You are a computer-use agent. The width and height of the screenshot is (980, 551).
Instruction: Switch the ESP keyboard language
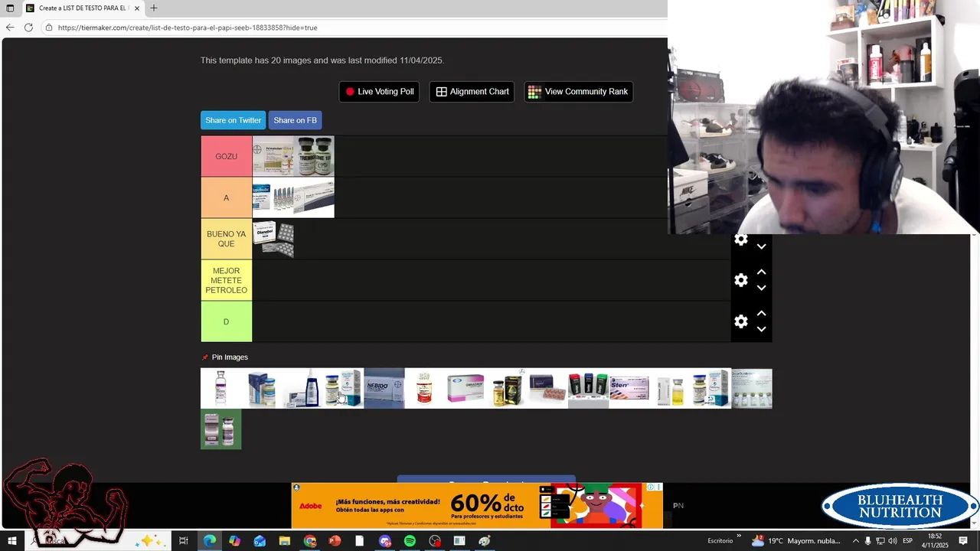tap(907, 541)
